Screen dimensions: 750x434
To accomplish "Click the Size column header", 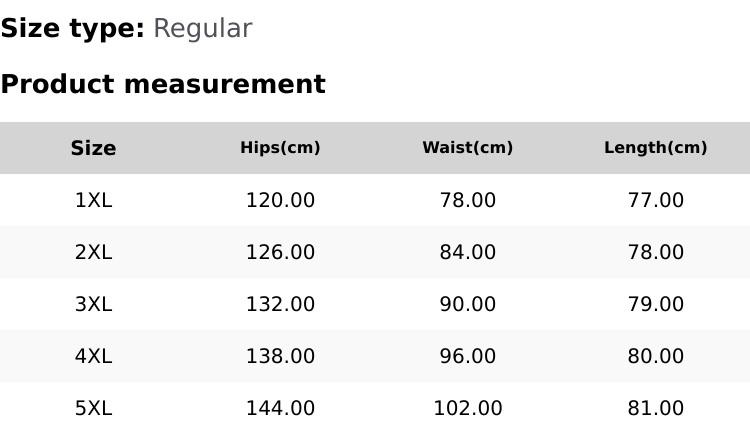I will tap(93, 148).
